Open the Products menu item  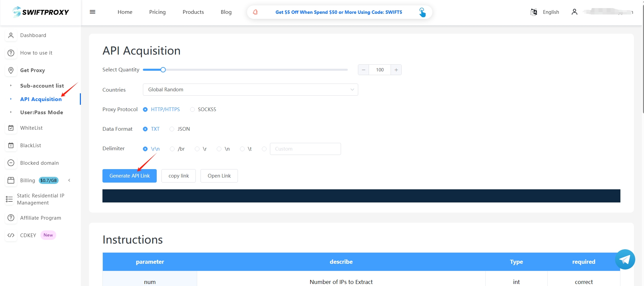[193, 12]
